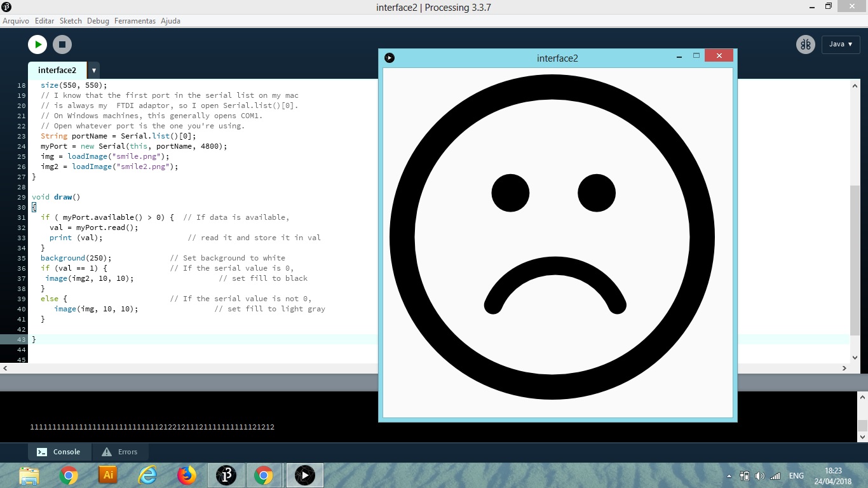Click the Processing logo in title bar

point(6,7)
